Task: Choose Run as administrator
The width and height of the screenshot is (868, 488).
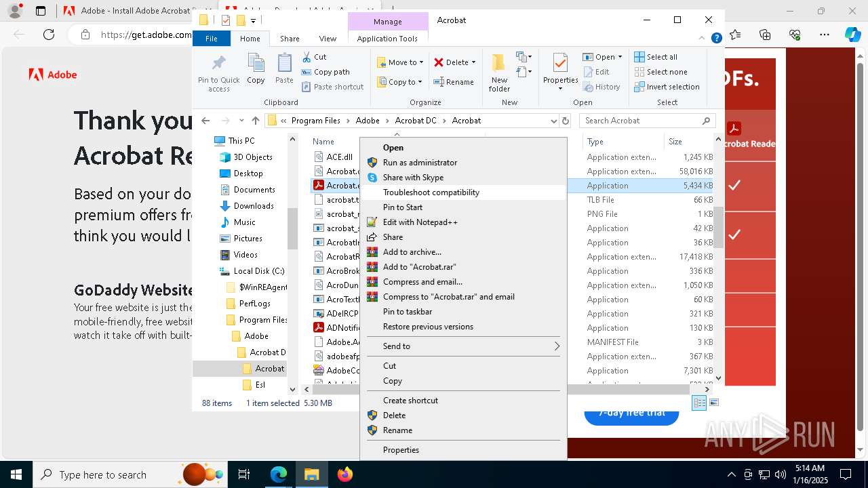Action: (463, 162)
